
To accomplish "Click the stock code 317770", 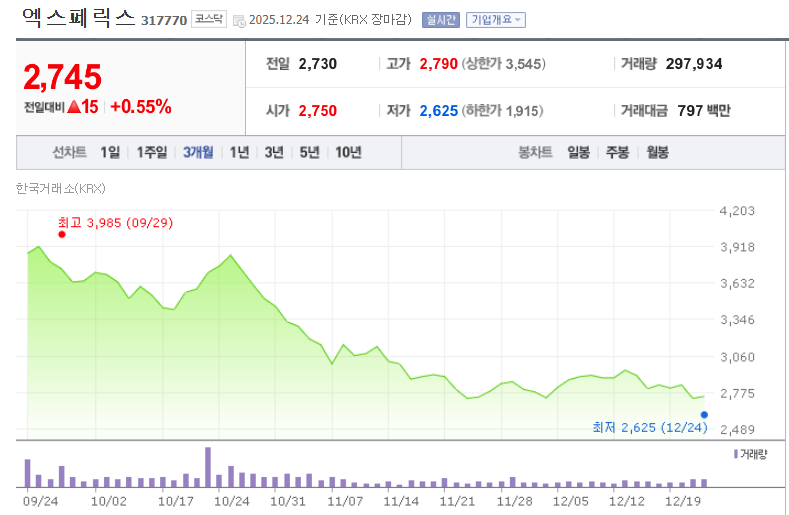I will click(164, 20).
